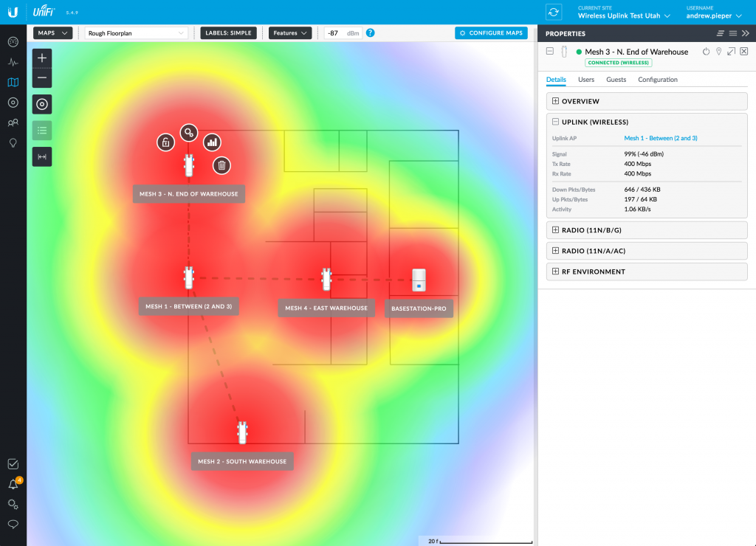Click the restart icon in Properties header
This screenshot has width=756, height=546.
(x=706, y=52)
